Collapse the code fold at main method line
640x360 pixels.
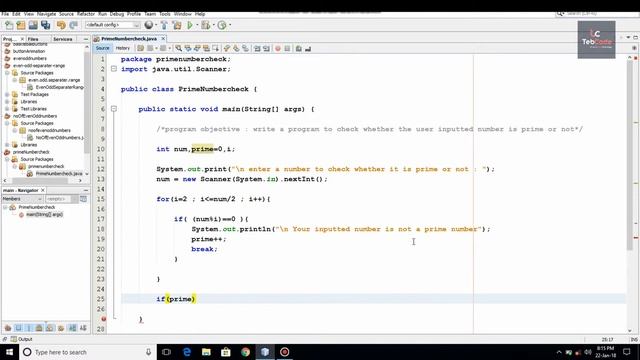click(114, 109)
